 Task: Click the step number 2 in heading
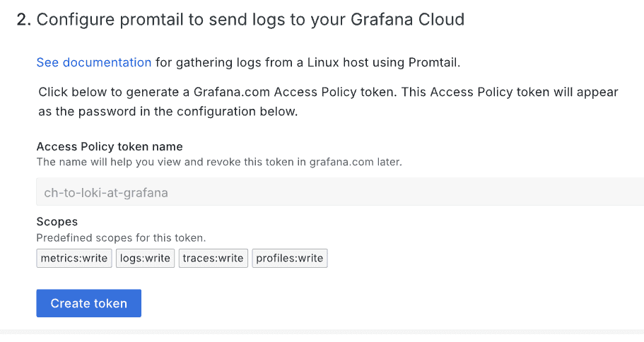[23, 19]
